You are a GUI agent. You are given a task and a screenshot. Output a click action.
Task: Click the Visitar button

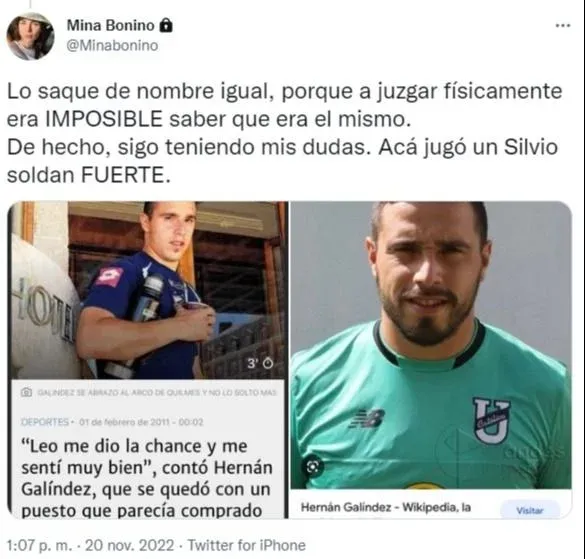(x=529, y=510)
